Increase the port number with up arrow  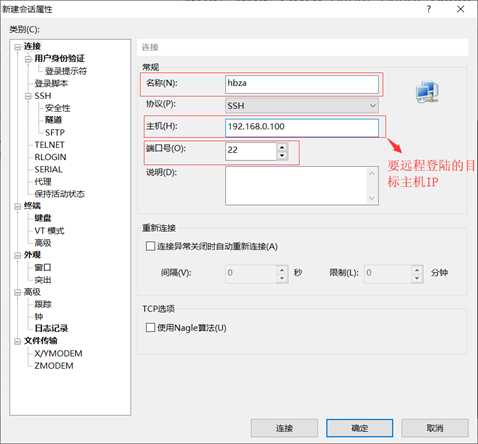[282, 147]
